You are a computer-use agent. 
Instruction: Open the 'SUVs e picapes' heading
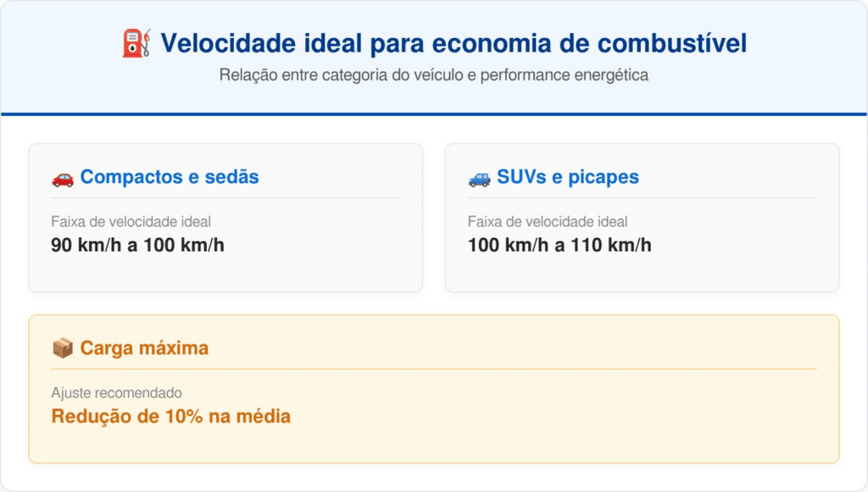[568, 178]
